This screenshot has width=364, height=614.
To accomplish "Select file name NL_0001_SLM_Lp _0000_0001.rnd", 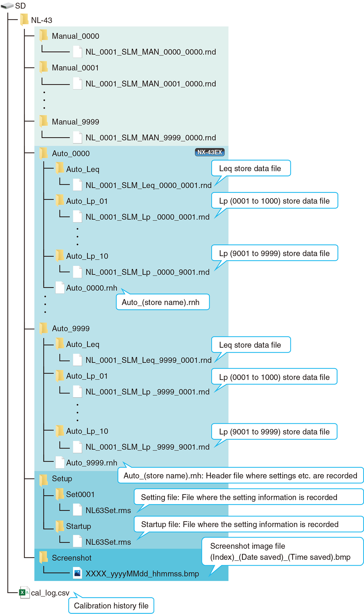I will click(x=148, y=217).
